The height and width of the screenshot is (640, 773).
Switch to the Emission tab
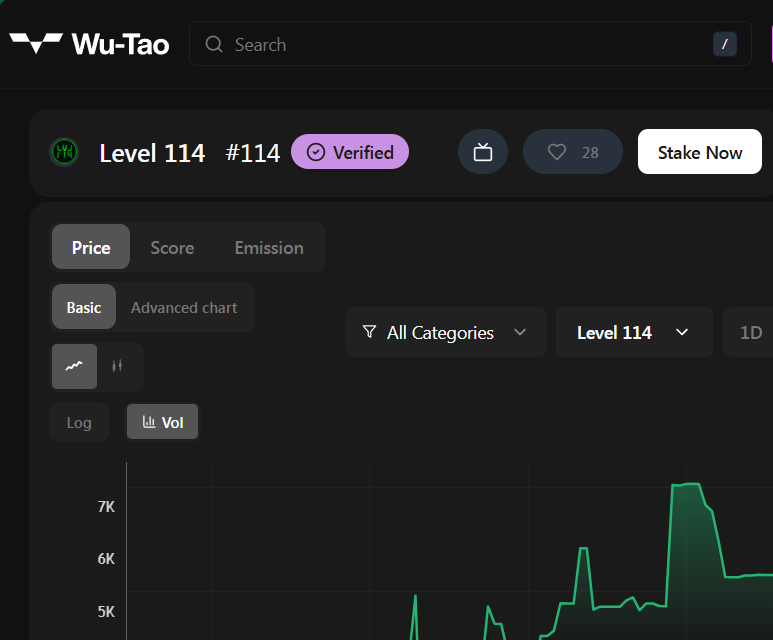point(269,248)
